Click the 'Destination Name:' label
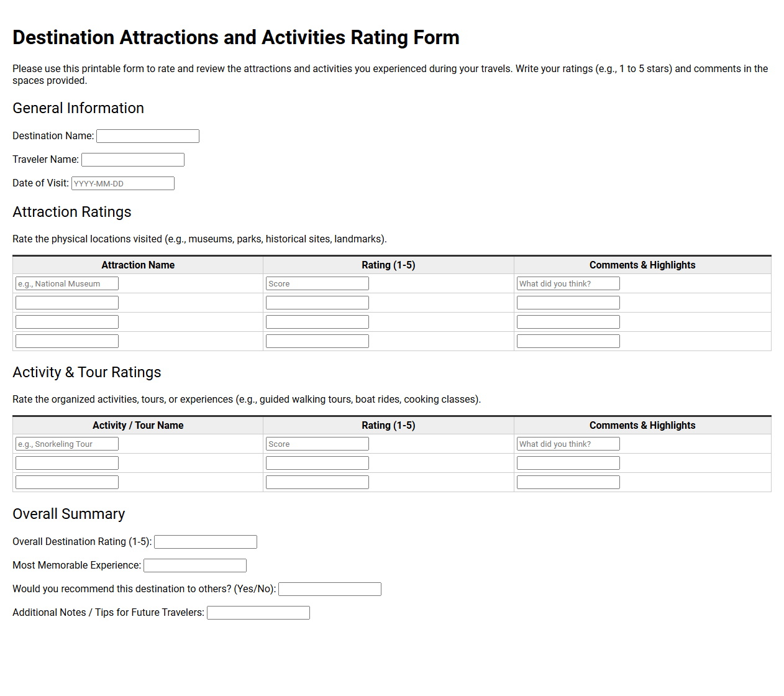 pos(53,136)
